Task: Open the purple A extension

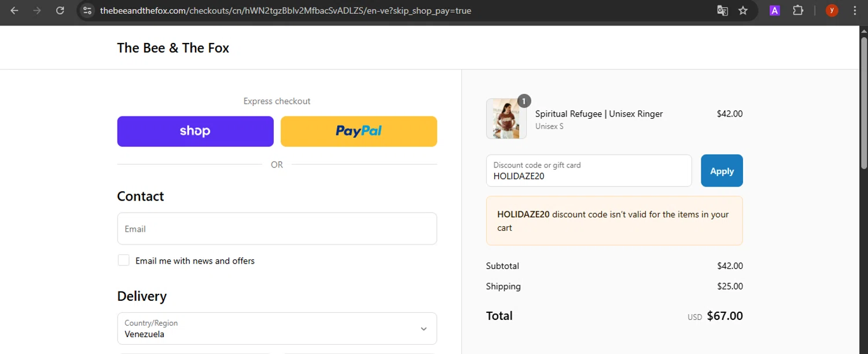Action: (775, 10)
